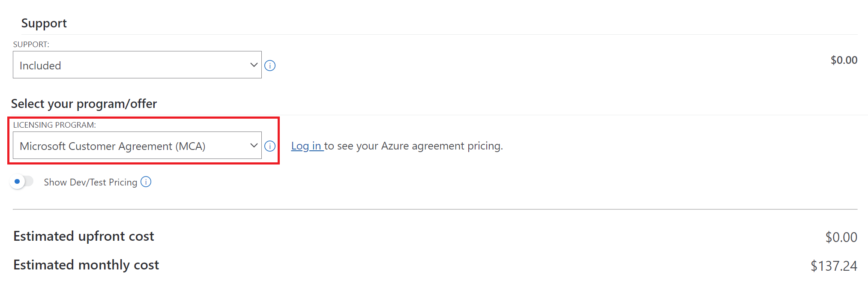Click info icon beside Support dropdown

coord(270,66)
